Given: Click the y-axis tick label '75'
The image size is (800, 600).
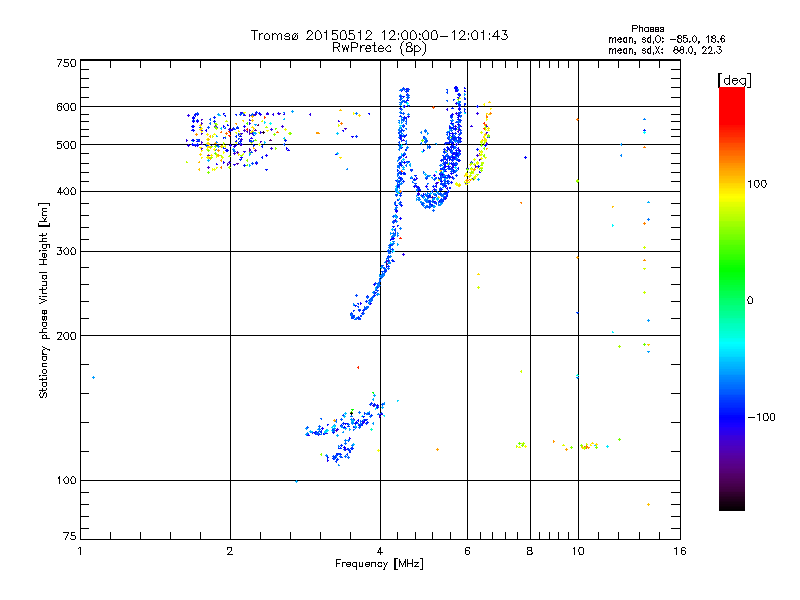Looking at the screenshot, I should click(x=70, y=536).
